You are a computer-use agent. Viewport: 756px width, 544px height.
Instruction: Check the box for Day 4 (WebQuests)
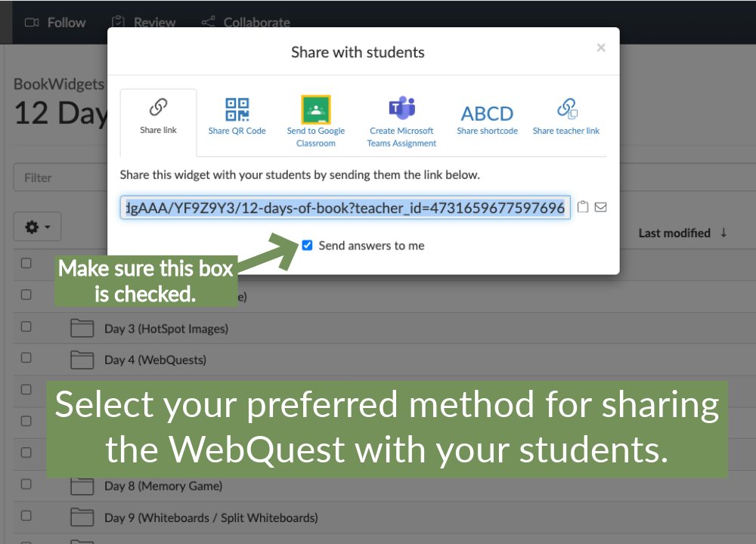pos(26,357)
